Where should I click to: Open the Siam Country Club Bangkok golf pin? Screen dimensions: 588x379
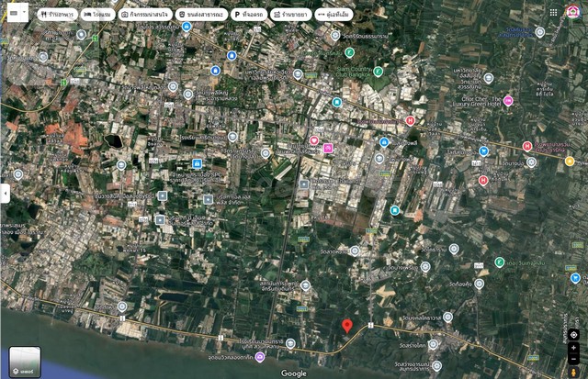(x=378, y=71)
